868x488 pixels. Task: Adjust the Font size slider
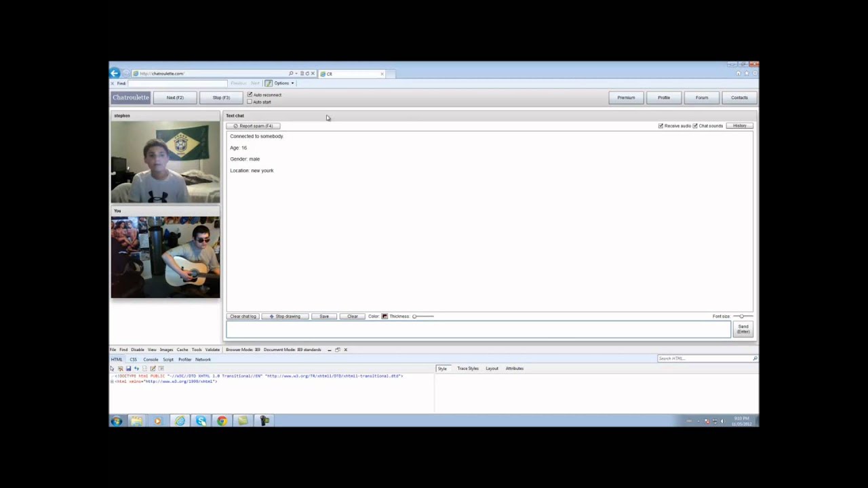point(743,317)
